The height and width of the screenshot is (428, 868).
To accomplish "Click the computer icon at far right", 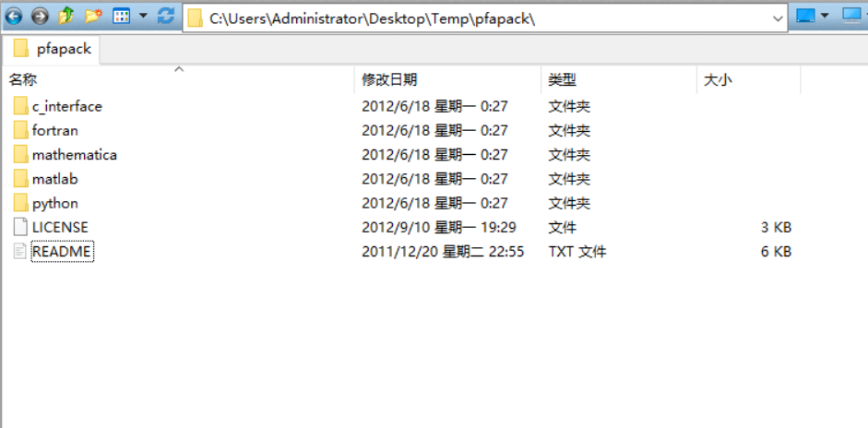I will (x=853, y=17).
